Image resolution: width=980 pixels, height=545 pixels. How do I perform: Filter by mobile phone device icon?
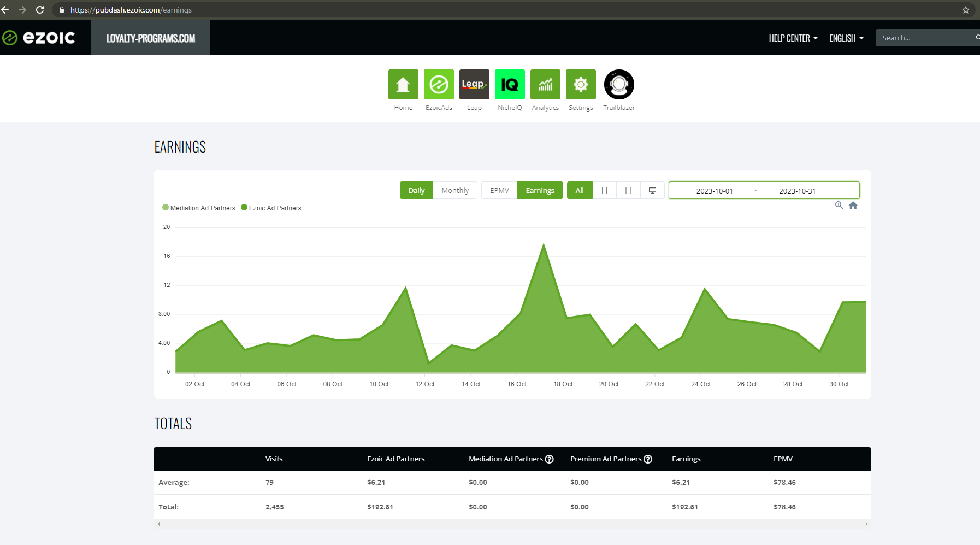point(604,190)
